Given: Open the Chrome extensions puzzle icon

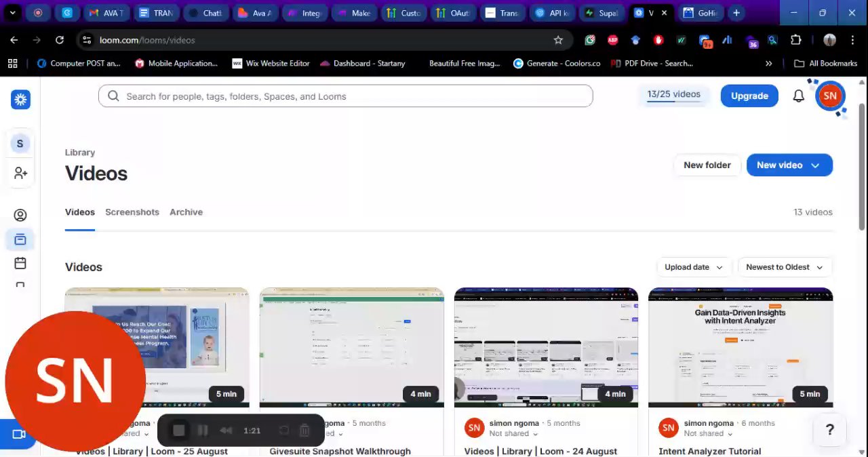Looking at the screenshot, I should pyautogui.click(x=796, y=40).
